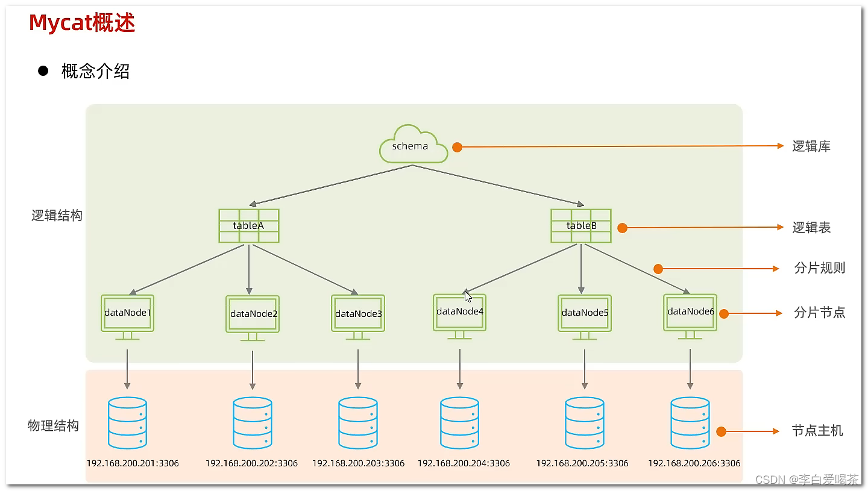Click the 逻辑结构 label
This screenshot has height=491, width=868.
tap(57, 216)
